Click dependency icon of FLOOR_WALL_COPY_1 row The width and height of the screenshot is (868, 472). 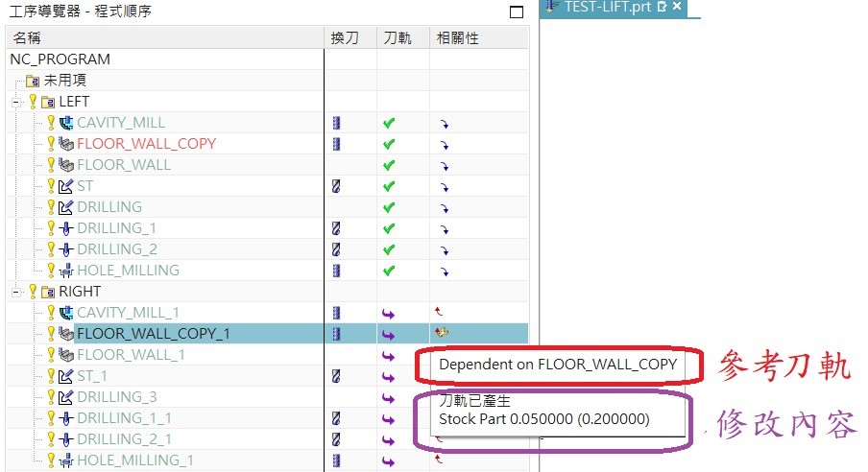pos(441,333)
